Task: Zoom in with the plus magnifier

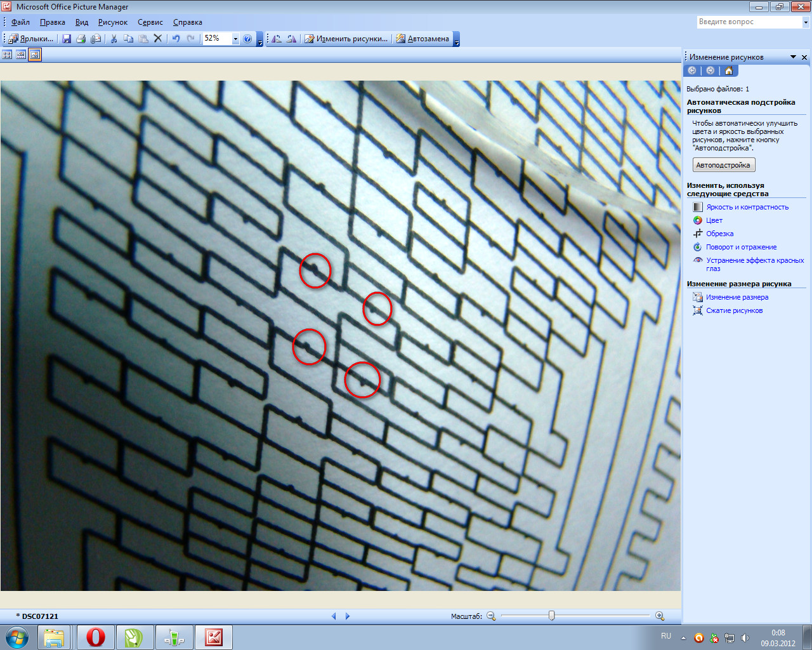Action: [660, 616]
